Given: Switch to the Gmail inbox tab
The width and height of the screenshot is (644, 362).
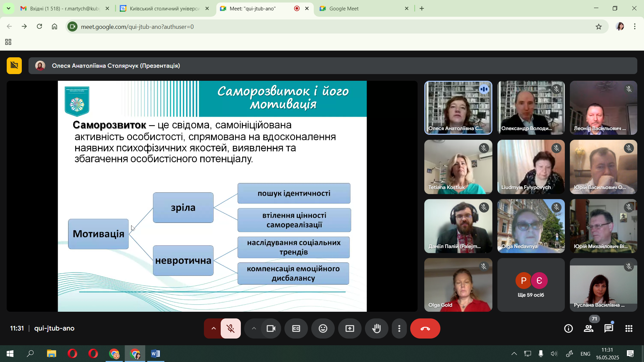Looking at the screenshot, I should (64, 8).
